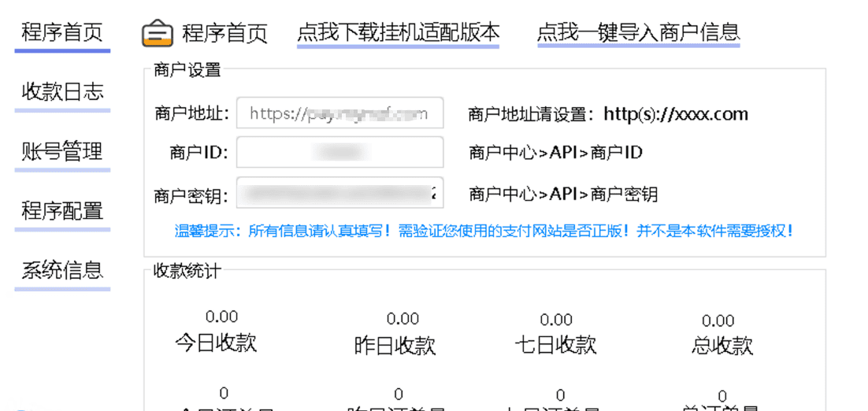Click the 商户设置 group title

tap(187, 70)
